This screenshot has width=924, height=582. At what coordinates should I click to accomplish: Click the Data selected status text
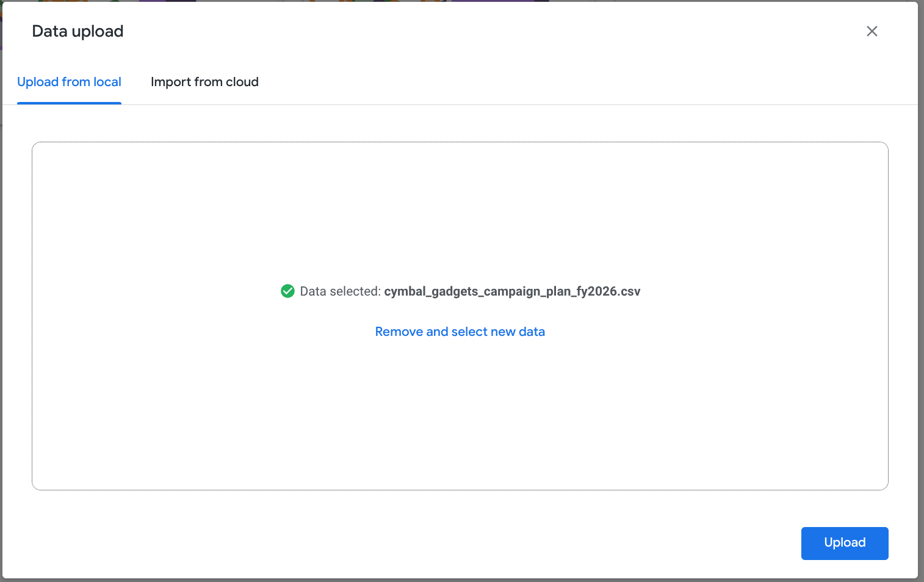(340, 291)
